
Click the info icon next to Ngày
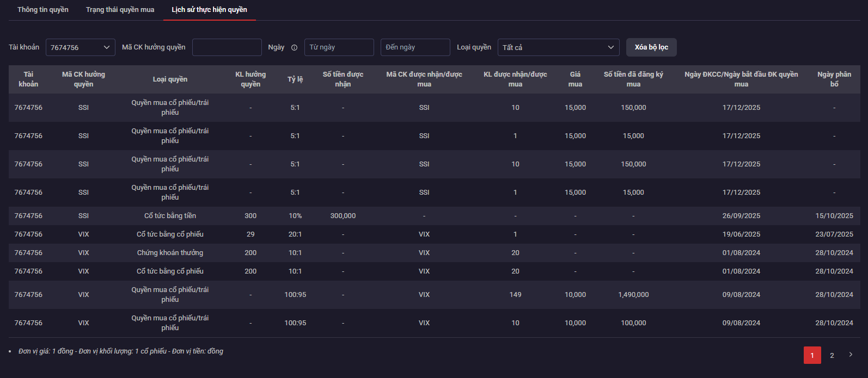(295, 47)
